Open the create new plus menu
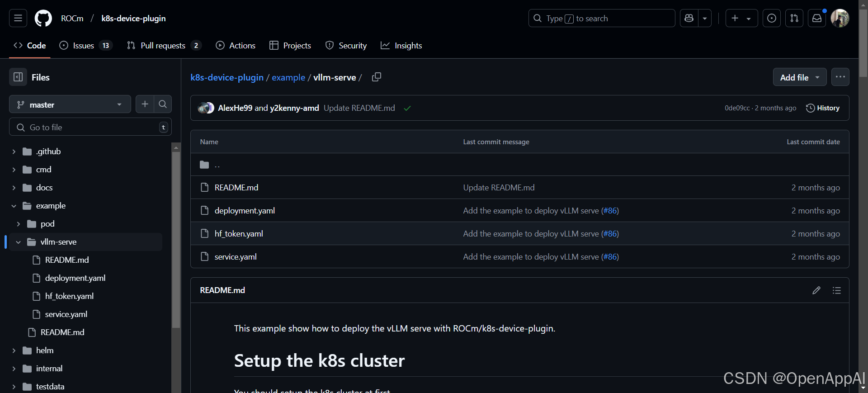The height and width of the screenshot is (393, 868). (741, 18)
